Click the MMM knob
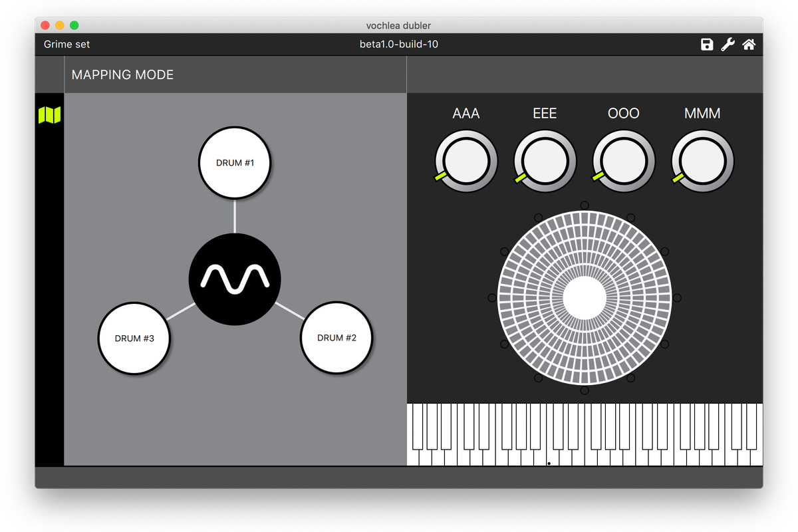Viewport: 798px width, 532px height. 702,160
